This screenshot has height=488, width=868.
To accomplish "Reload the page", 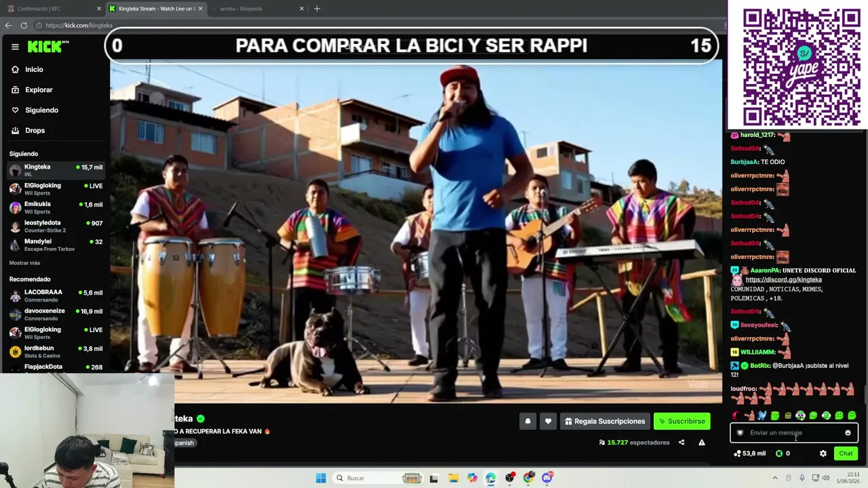I will 24,25.
